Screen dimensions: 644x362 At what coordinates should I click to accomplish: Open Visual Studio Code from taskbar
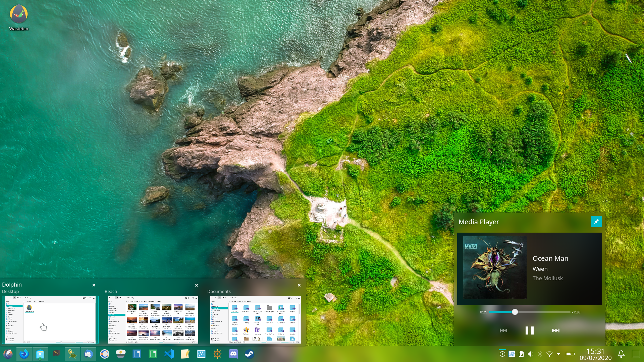(x=169, y=354)
